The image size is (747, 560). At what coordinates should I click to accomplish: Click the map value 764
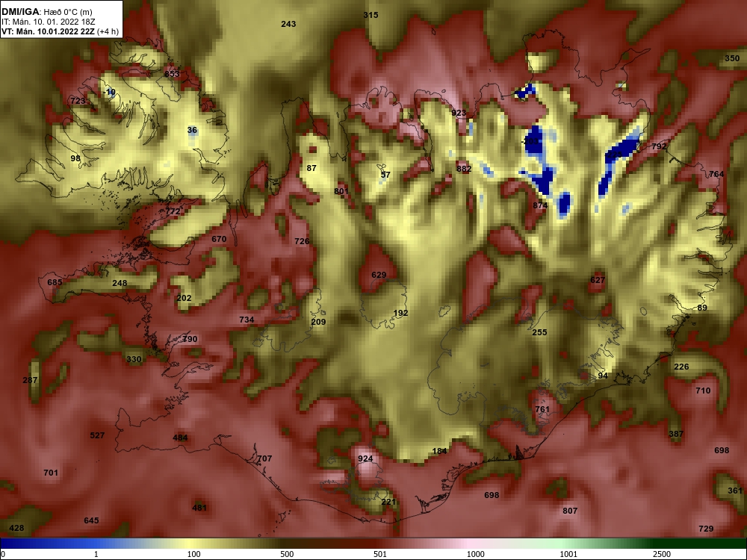(x=716, y=174)
